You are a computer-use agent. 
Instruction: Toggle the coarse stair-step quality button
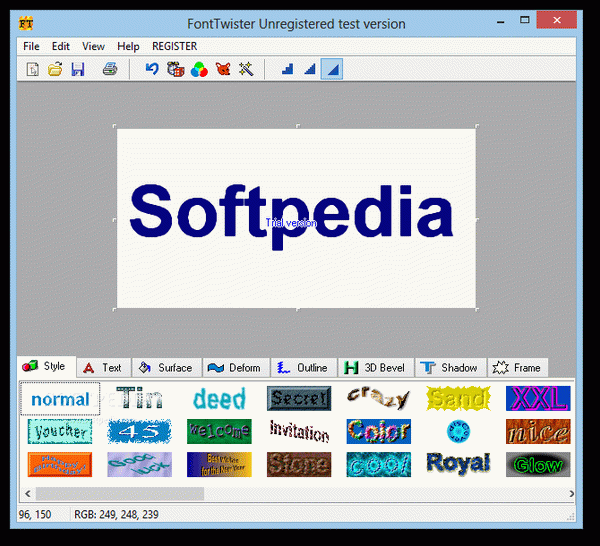pyautogui.click(x=288, y=69)
